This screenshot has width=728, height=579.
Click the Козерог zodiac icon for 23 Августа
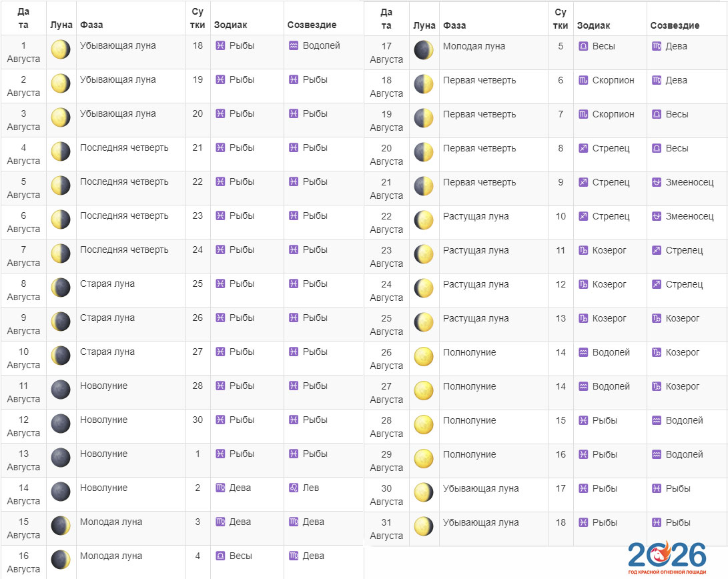pos(583,250)
